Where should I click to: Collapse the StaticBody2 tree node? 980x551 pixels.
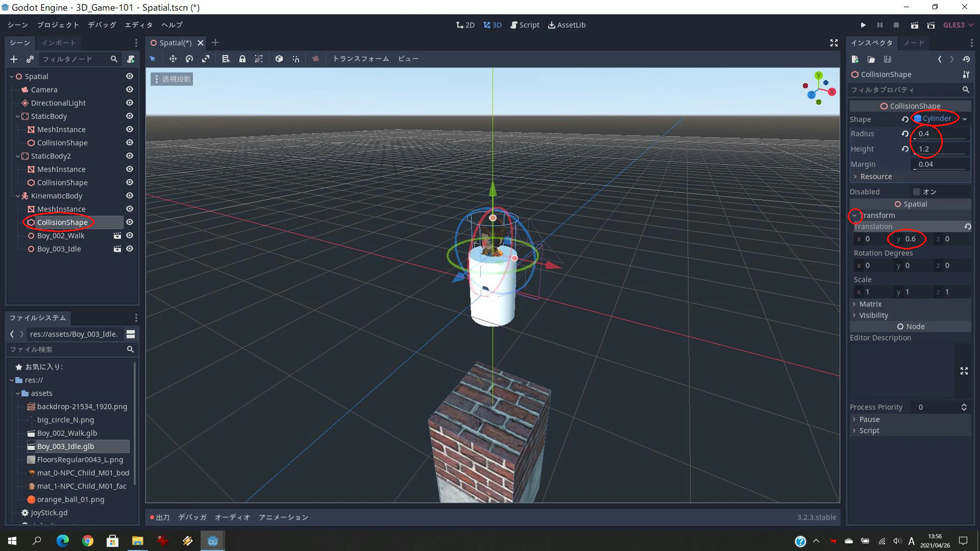(18, 156)
